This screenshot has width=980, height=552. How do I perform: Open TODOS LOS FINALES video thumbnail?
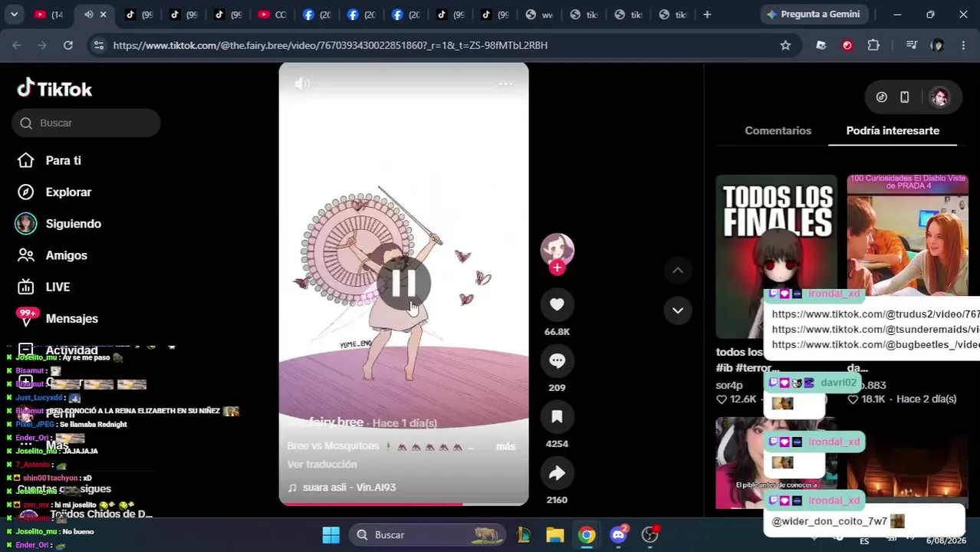[x=776, y=256]
